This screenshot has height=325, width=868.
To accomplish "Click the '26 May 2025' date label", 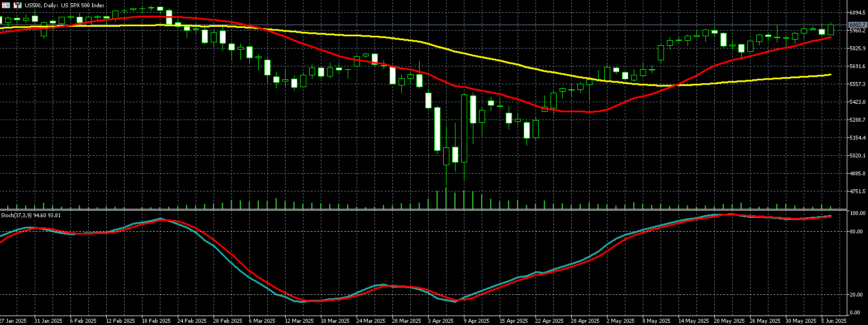I will click(764, 321).
